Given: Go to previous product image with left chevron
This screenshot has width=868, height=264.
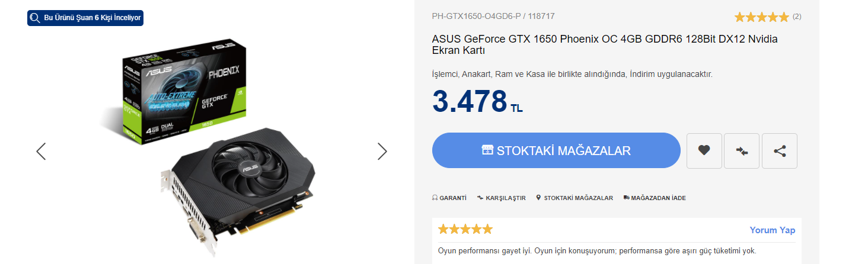Looking at the screenshot, I should [41, 152].
